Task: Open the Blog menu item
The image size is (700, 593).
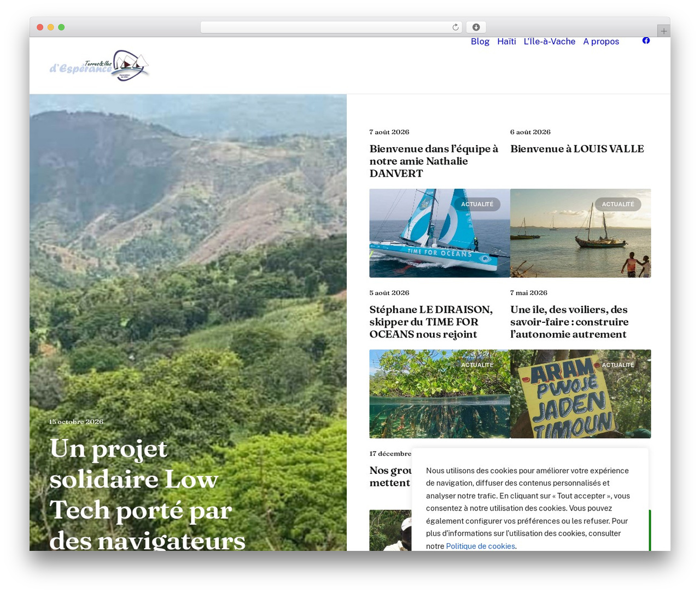Action: point(480,42)
